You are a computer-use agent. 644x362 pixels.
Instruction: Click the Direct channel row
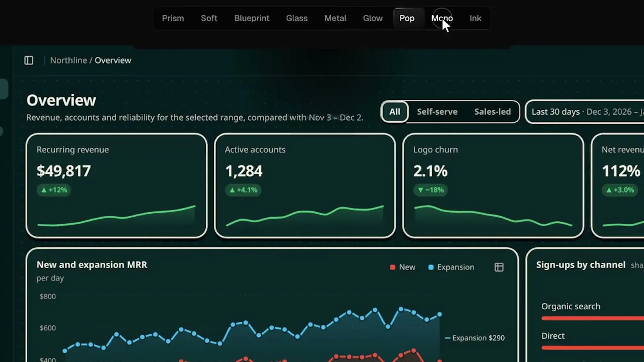click(x=592, y=341)
